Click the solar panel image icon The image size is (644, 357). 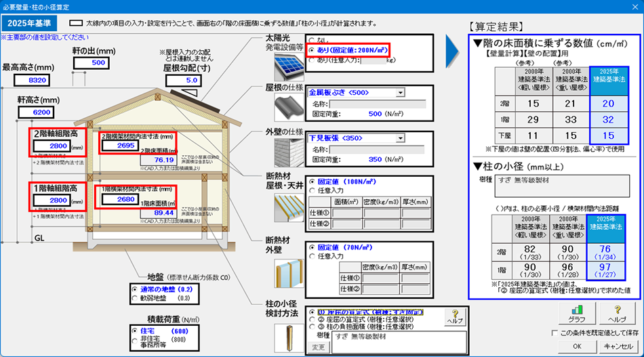[x=289, y=67]
